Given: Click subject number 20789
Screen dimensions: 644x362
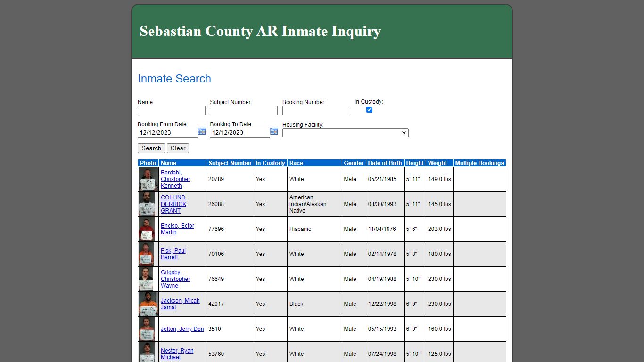Looking at the screenshot, I should tap(216, 179).
